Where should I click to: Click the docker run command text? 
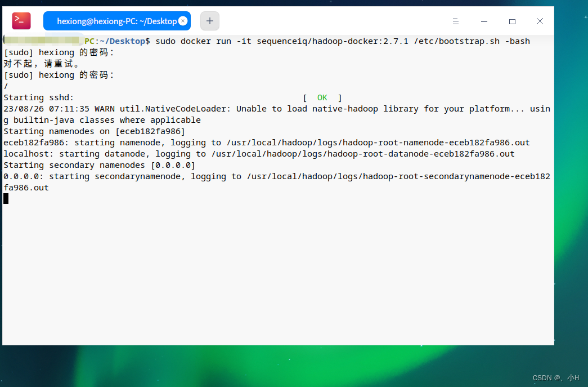tap(338, 41)
